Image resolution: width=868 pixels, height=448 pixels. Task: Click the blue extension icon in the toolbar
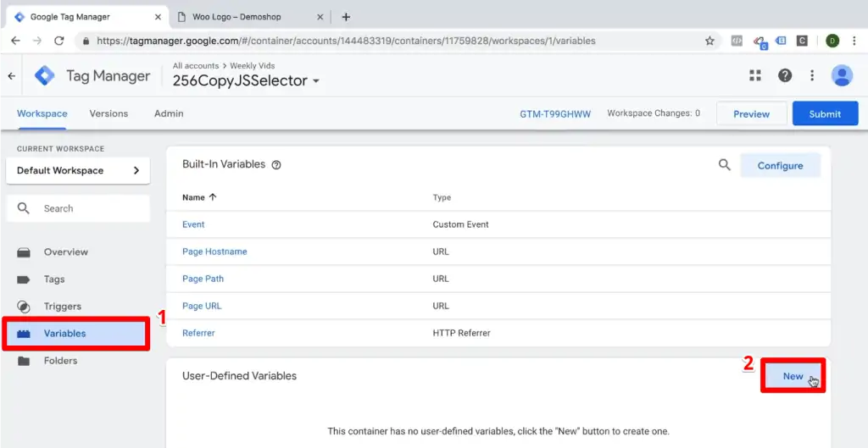[781, 41]
